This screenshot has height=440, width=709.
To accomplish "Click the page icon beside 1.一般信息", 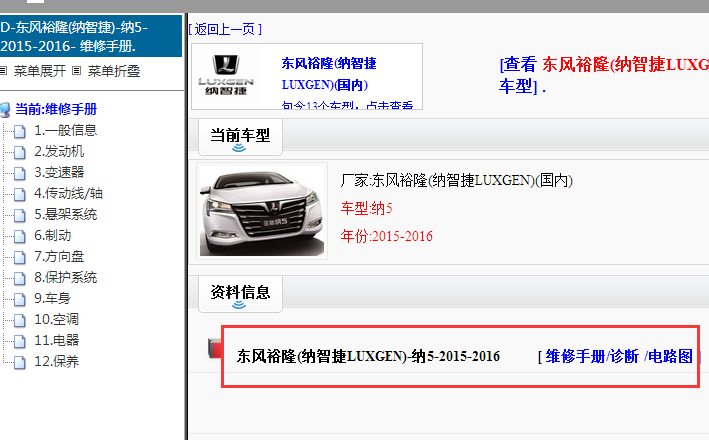I will [x=19, y=132].
